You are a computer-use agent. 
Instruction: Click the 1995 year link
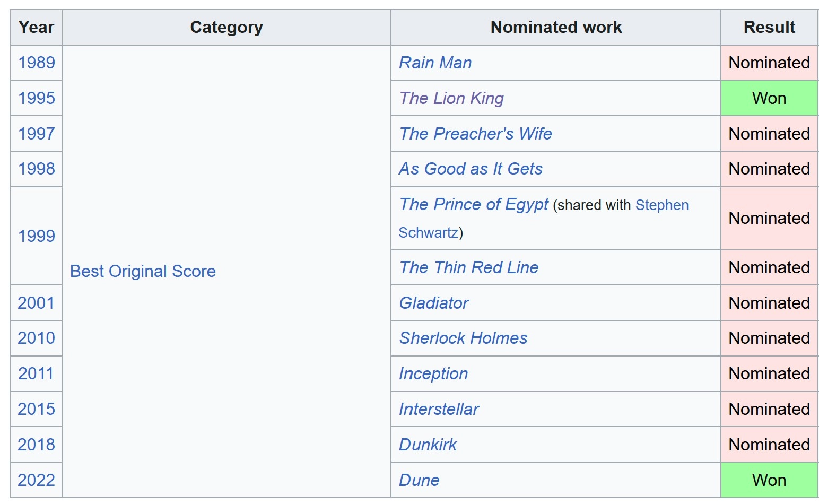pyautogui.click(x=37, y=98)
